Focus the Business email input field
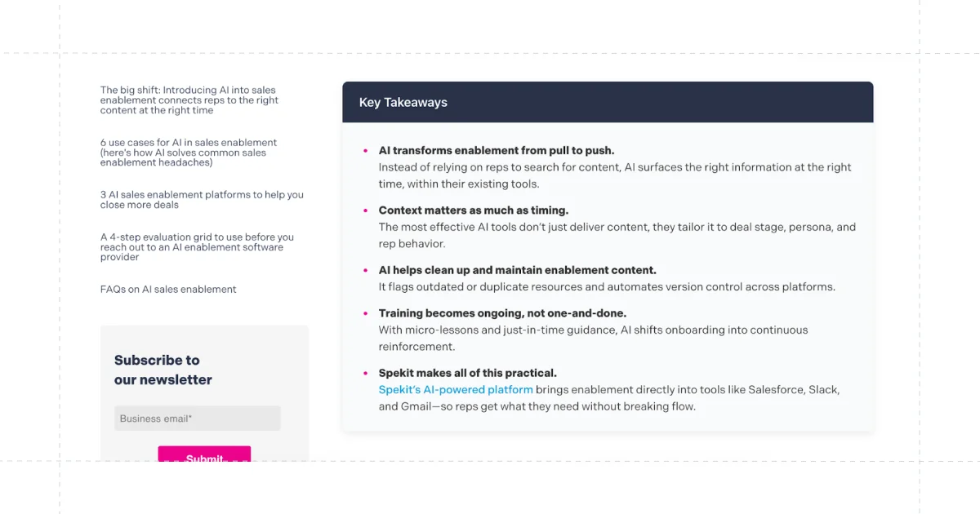The image size is (980, 514). click(198, 419)
